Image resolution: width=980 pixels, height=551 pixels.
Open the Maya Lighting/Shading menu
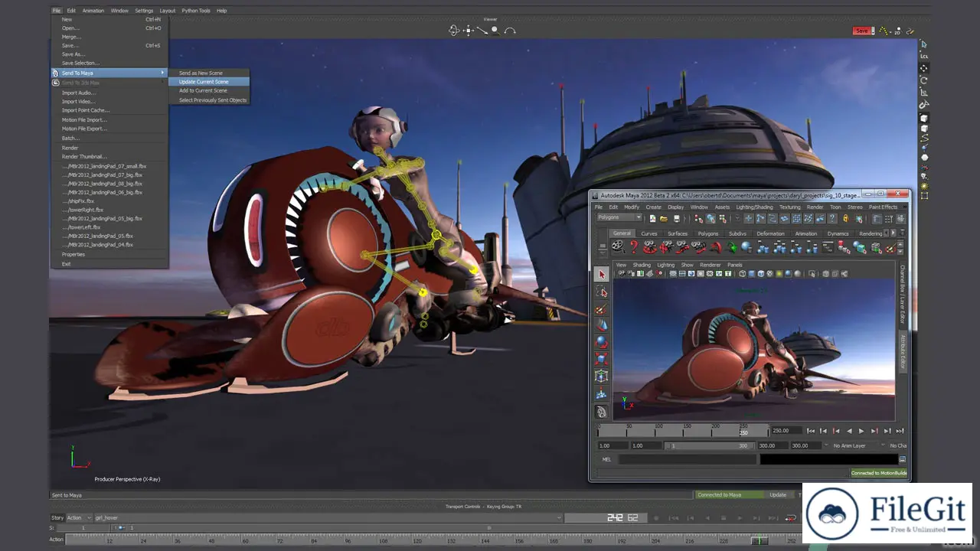754,207
